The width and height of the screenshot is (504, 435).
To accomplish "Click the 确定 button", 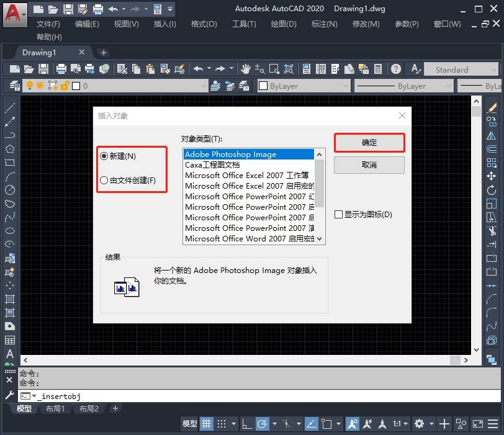I will pos(369,143).
